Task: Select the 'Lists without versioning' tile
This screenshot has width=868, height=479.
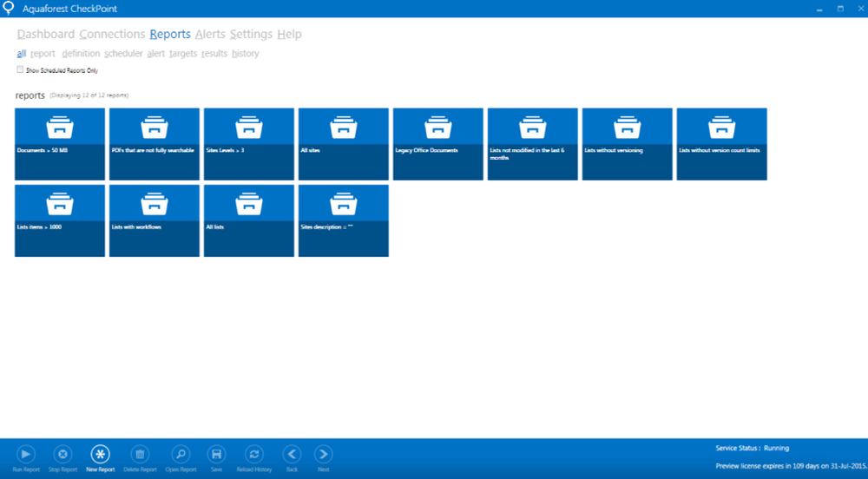Action: 628,144
